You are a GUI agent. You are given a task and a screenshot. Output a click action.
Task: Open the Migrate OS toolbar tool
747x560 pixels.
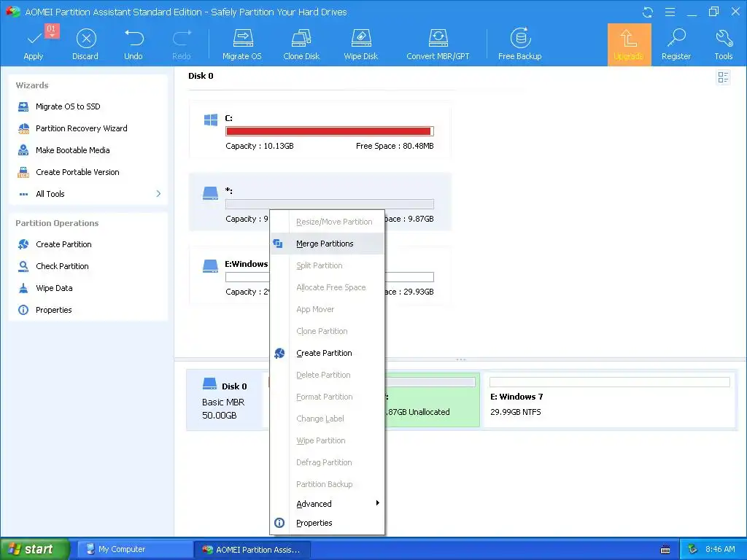pos(242,44)
